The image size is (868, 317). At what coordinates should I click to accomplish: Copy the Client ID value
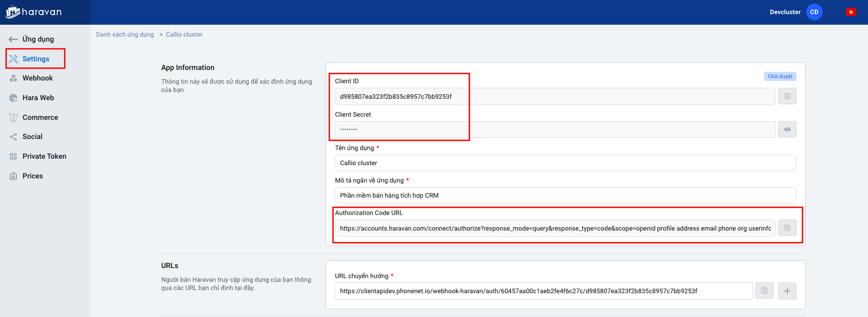(x=787, y=96)
